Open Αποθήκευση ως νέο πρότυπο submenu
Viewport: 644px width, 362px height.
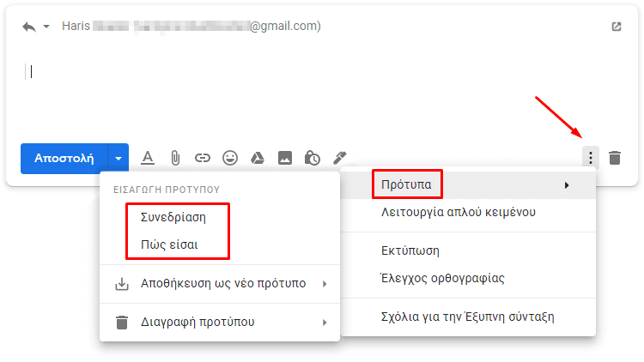220,284
